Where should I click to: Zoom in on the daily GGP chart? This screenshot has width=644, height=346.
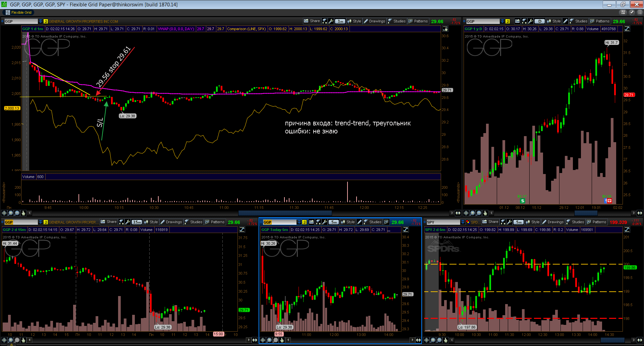click(x=473, y=213)
